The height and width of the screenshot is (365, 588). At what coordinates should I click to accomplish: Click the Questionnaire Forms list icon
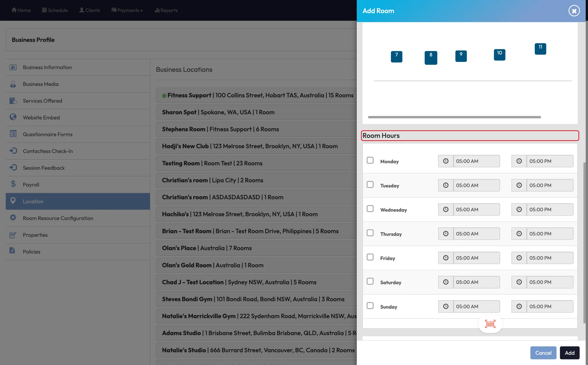[13, 134]
